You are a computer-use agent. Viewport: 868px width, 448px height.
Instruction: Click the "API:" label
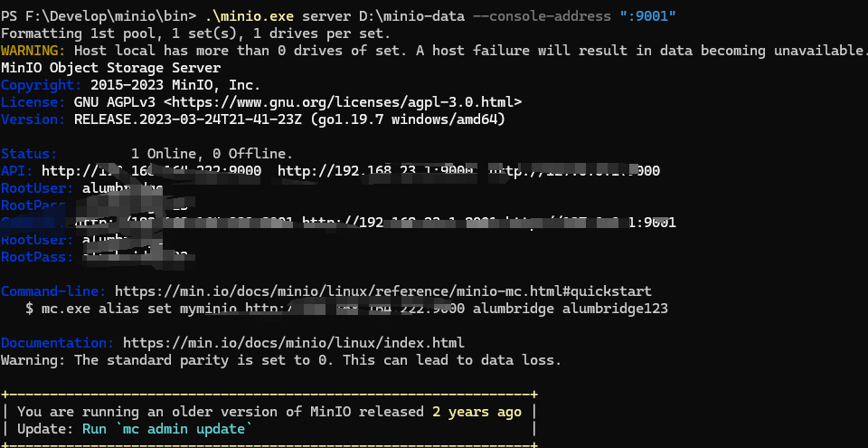click(17, 171)
